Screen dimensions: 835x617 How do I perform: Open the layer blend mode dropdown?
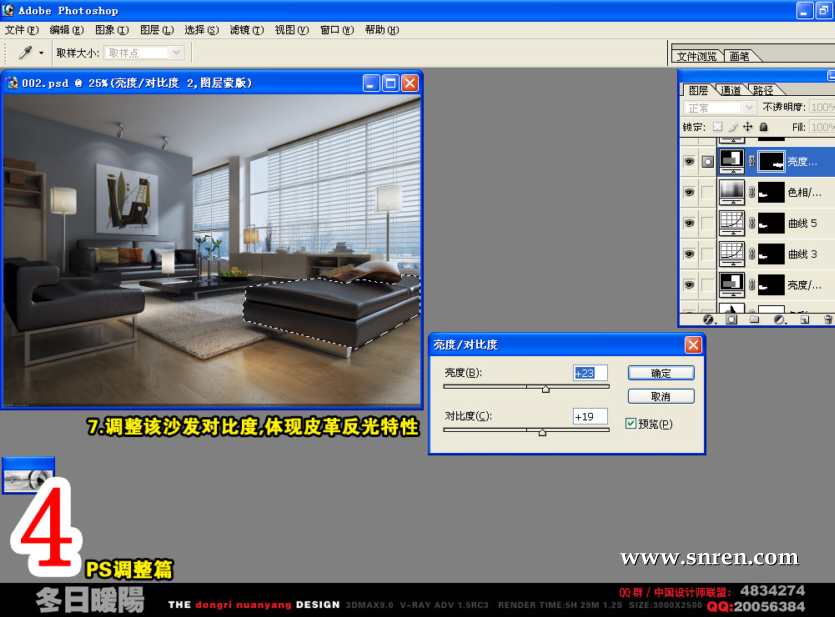click(x=720, y=107)
